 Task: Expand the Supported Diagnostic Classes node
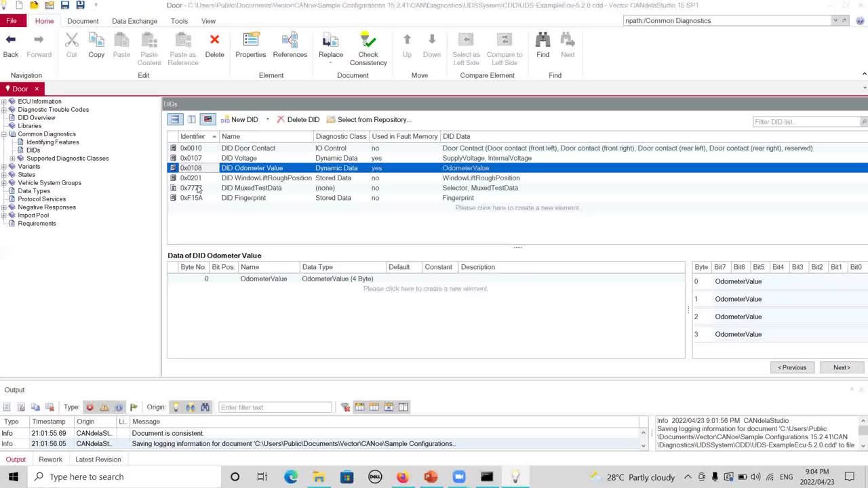(12, 159)
